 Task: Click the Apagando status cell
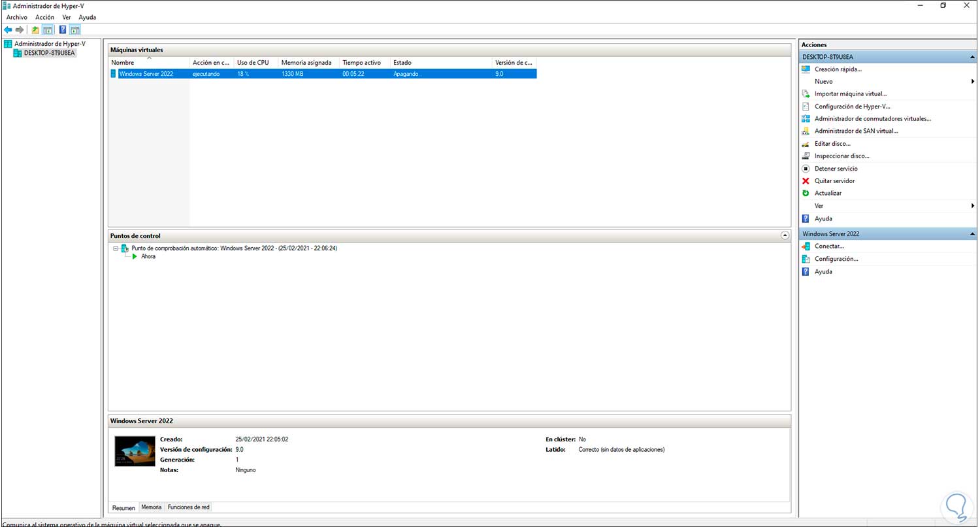click(x=407, y=74)
